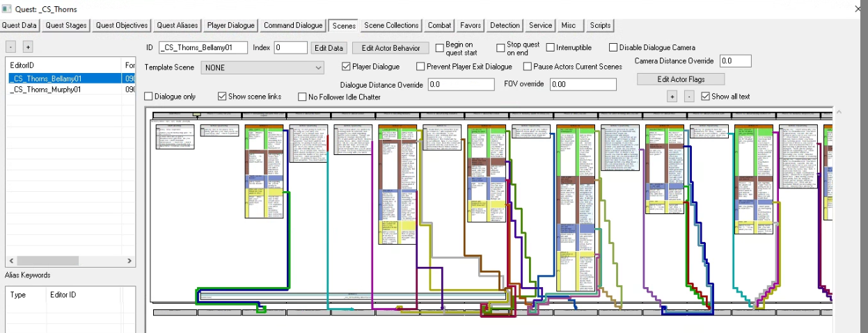Uncheck Show all text checkbox
This screenshot has width=868, height=333.
705,97
